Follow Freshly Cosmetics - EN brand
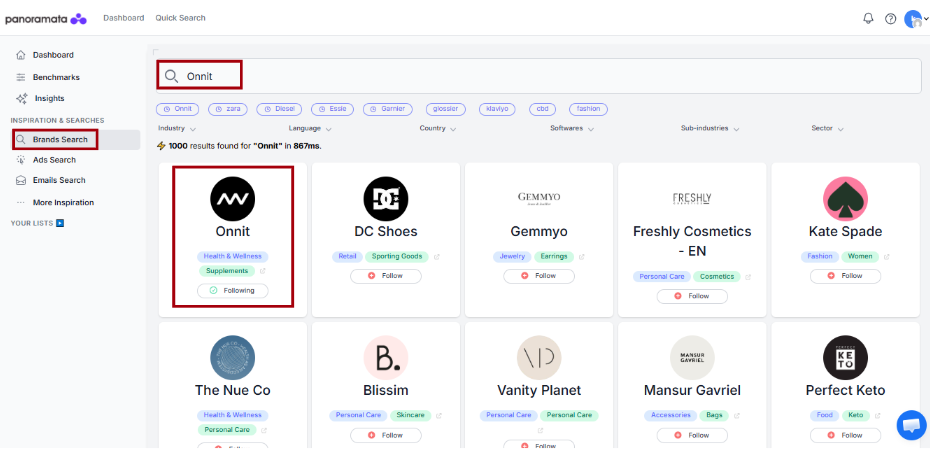This screenshot has height=449, width=930. pyautogui.click(x=692, y=296)
